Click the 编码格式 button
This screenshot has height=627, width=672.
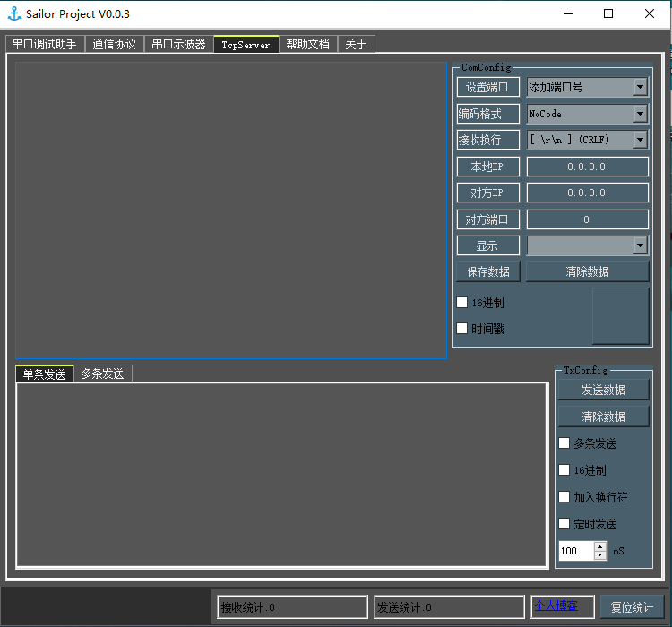point(488,114)
